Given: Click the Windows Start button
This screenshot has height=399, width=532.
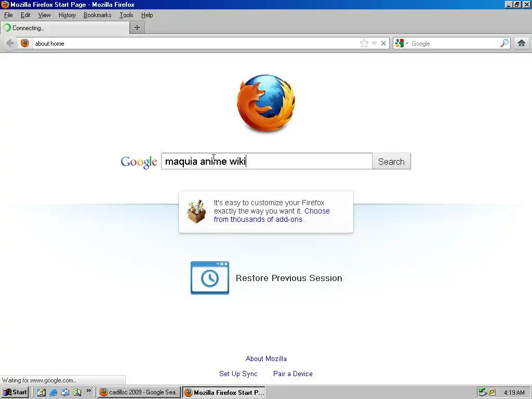Looking at the screenshot, I should pyautogui.click(x=15, y=392).
